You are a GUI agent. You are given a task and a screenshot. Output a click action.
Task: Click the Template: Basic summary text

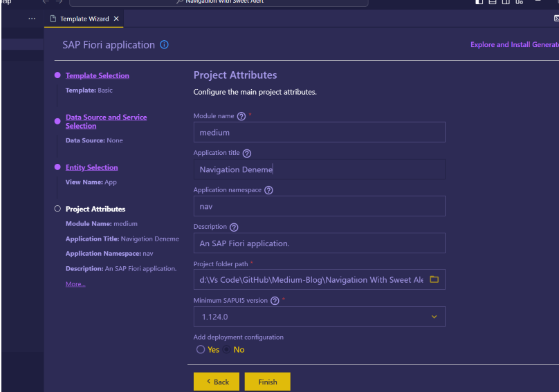tap(89, 91)
